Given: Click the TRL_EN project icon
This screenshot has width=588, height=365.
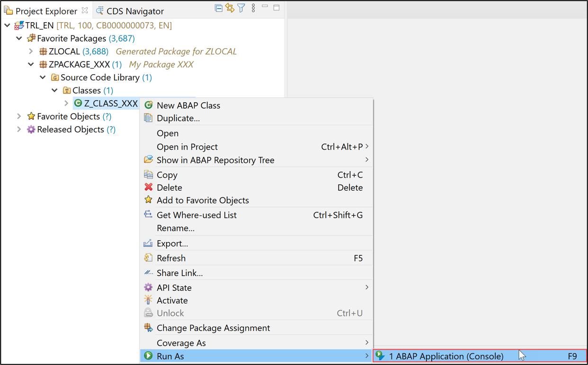Looking at the screenshot, I should [19, 26].
